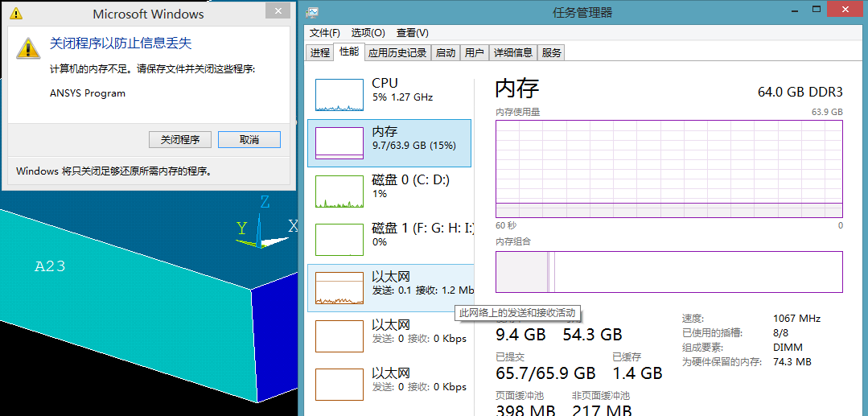Open the 选项(O) menu

pos(368,33)
